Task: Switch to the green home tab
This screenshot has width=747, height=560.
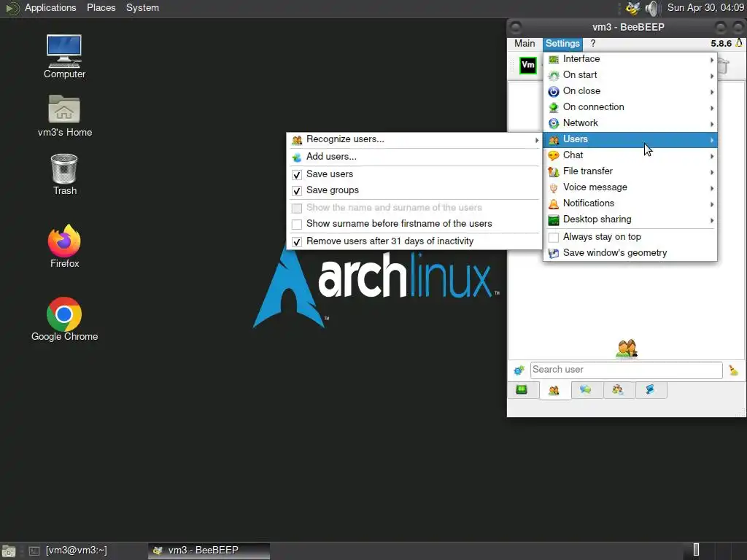Action: (522, 390)
